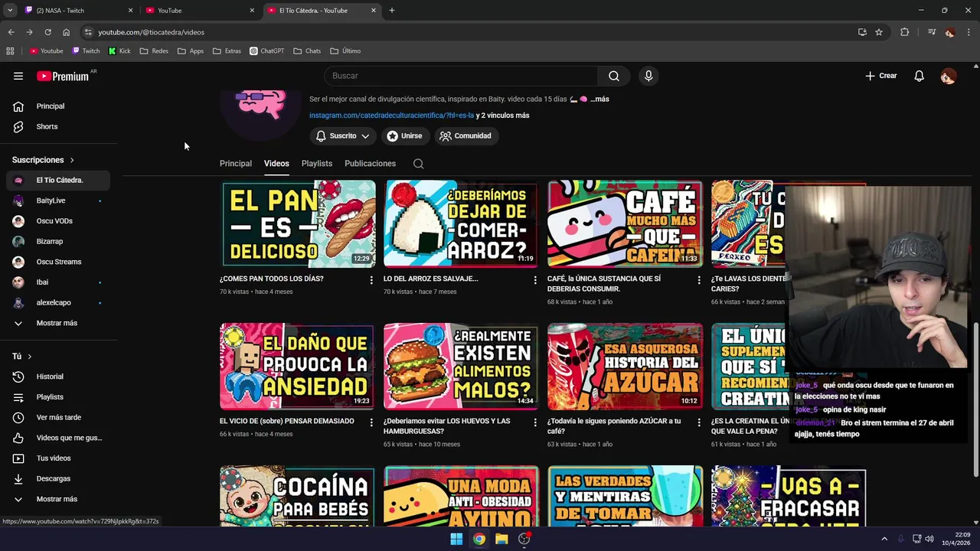Click Chrome home button
Image resolution: width=980 pixels, height=551 pixels.
pyautogui.click(x=66, y=32)
